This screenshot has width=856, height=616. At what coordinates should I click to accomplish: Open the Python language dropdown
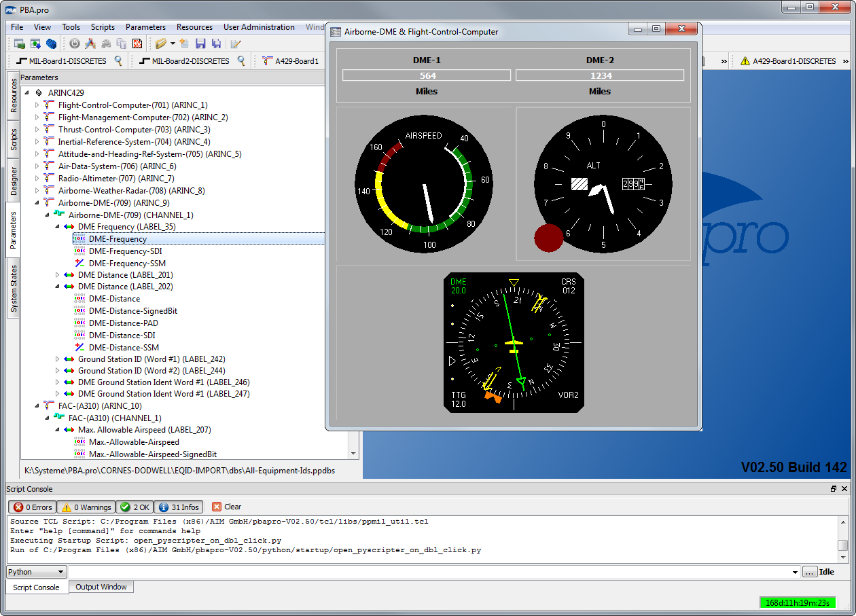click(x=36, y=571)
